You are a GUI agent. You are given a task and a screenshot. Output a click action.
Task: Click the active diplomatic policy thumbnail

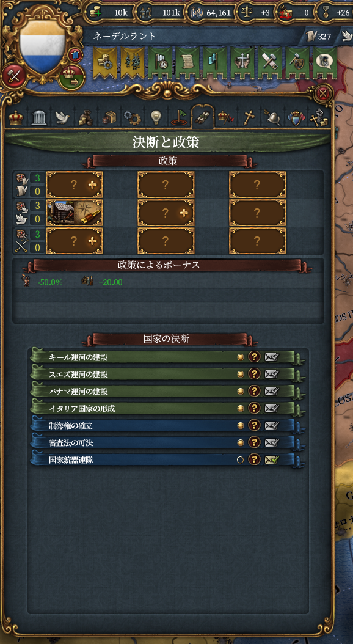pyautogui.click(x=75, y=213)
